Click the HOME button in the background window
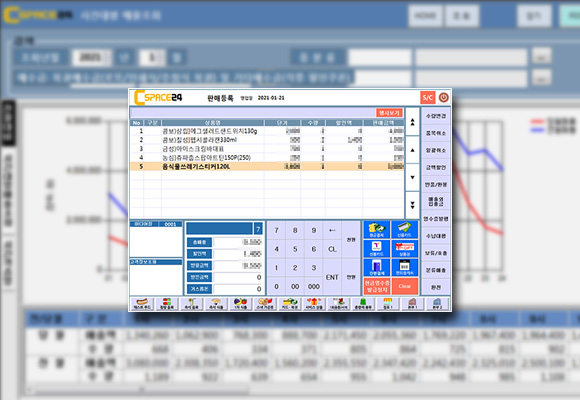The width and height of the screenshot is (580, 400). click(425, 16)
